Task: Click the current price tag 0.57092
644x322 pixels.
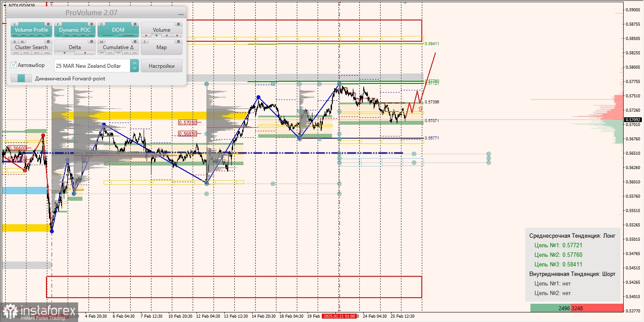Action: [x=633, y=120]
